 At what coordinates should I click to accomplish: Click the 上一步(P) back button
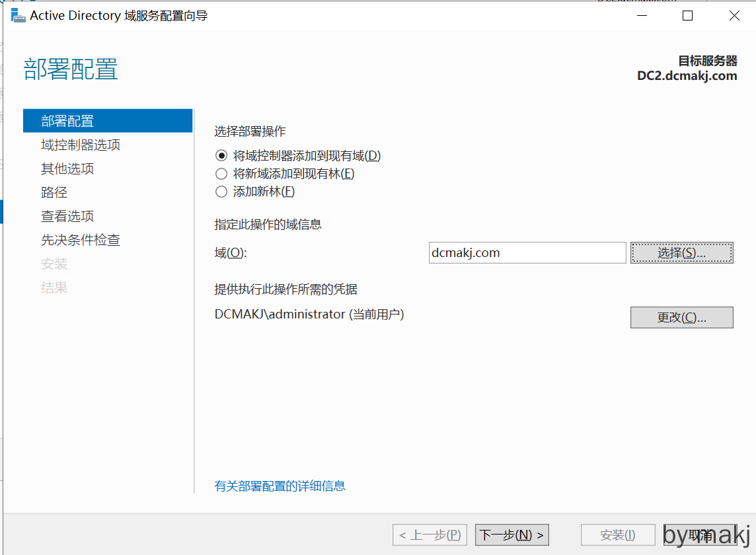click(x=430, y=535)
